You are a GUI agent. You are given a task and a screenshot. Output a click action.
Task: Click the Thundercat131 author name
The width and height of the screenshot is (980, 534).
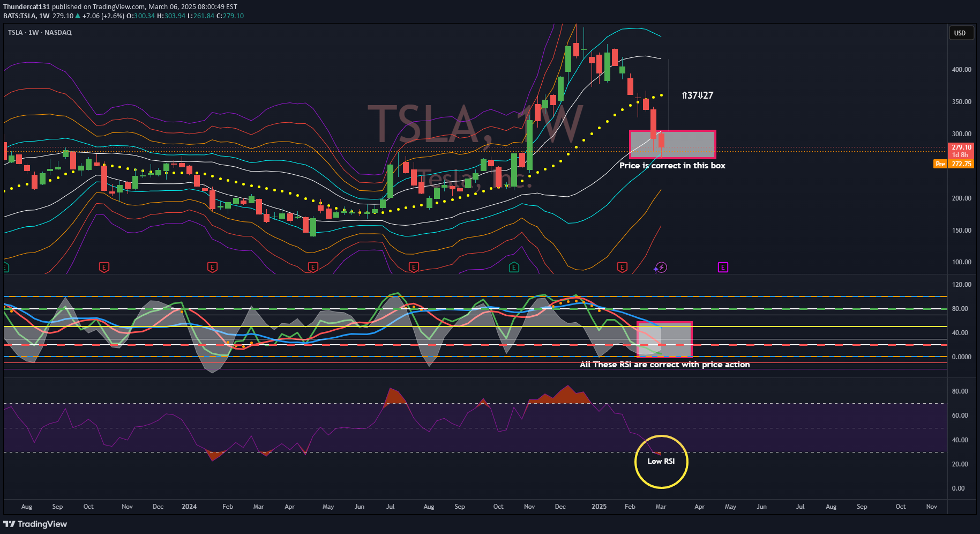(26, 7)
